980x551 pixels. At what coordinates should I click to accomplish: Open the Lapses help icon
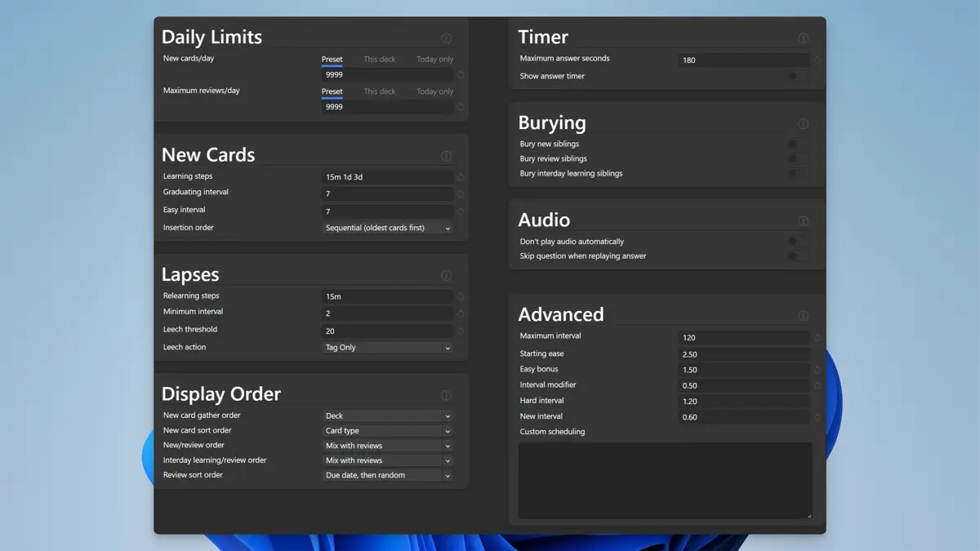point(446,275)
